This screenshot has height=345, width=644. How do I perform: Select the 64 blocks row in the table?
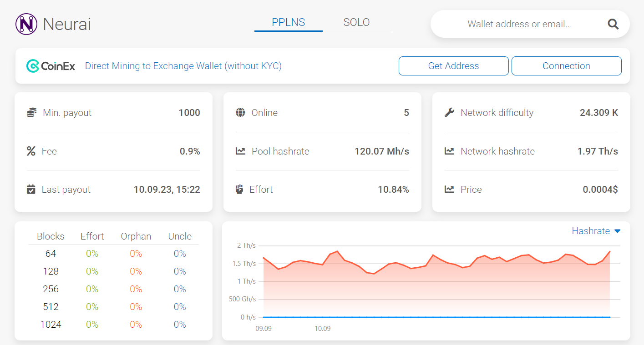[x=51, y=253]
